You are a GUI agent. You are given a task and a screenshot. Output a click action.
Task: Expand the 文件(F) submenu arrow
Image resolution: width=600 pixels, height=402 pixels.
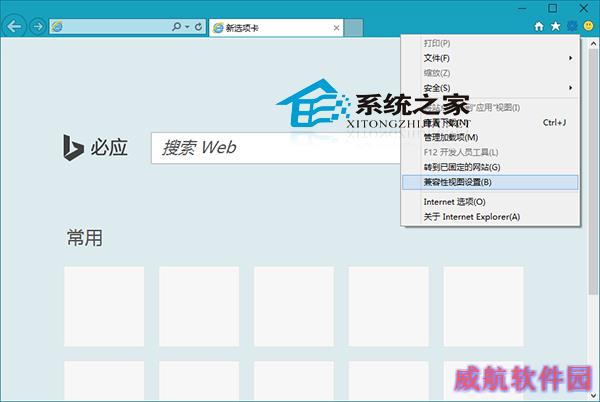[571, 58]
